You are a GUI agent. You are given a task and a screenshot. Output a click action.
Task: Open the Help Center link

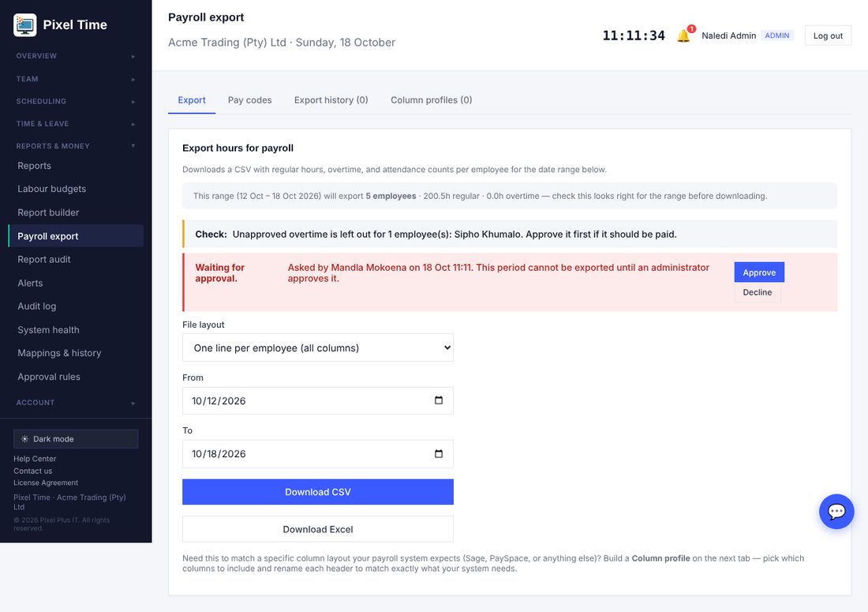[x=35, y=459]
